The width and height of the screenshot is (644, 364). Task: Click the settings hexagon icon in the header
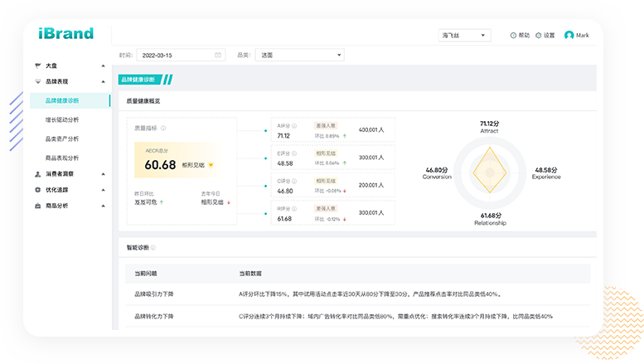(539, 36)
